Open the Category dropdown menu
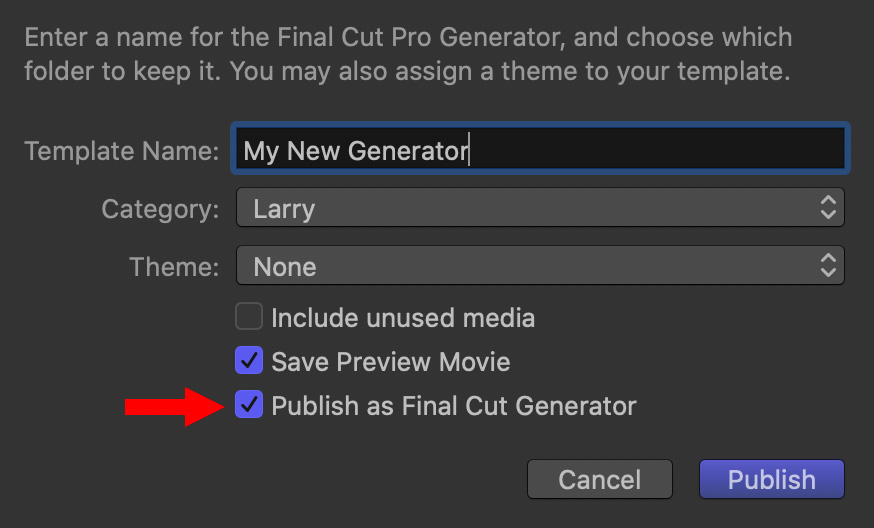Image resolution: width=874 pixels, height=528 pixels. [x=540, y=209]
